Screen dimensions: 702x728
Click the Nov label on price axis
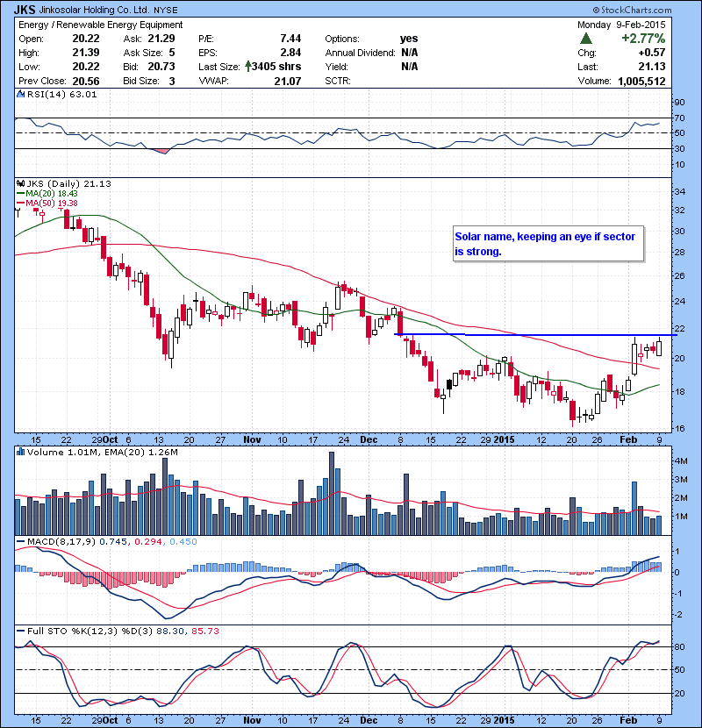(252, 439)
